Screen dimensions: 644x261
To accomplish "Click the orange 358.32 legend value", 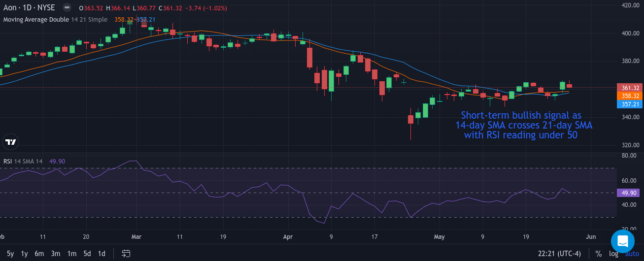I will pos(124,19).
